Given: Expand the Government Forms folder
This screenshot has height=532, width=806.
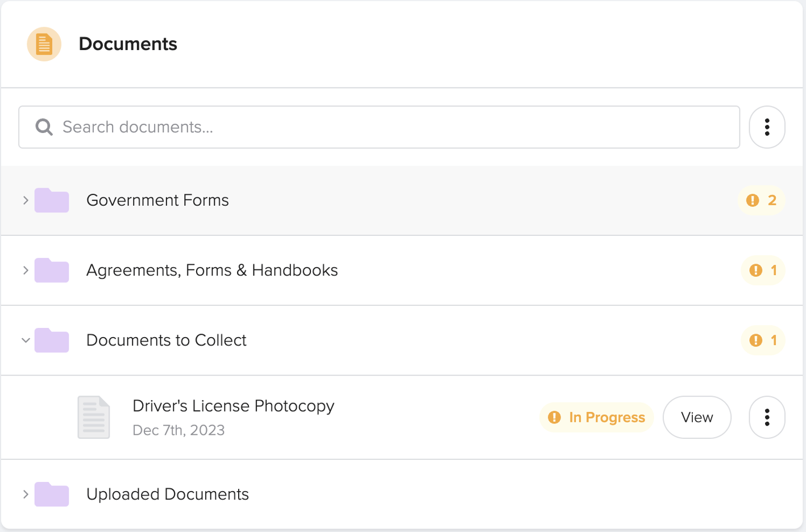Looking at the screenshot, I should point(25,200).
